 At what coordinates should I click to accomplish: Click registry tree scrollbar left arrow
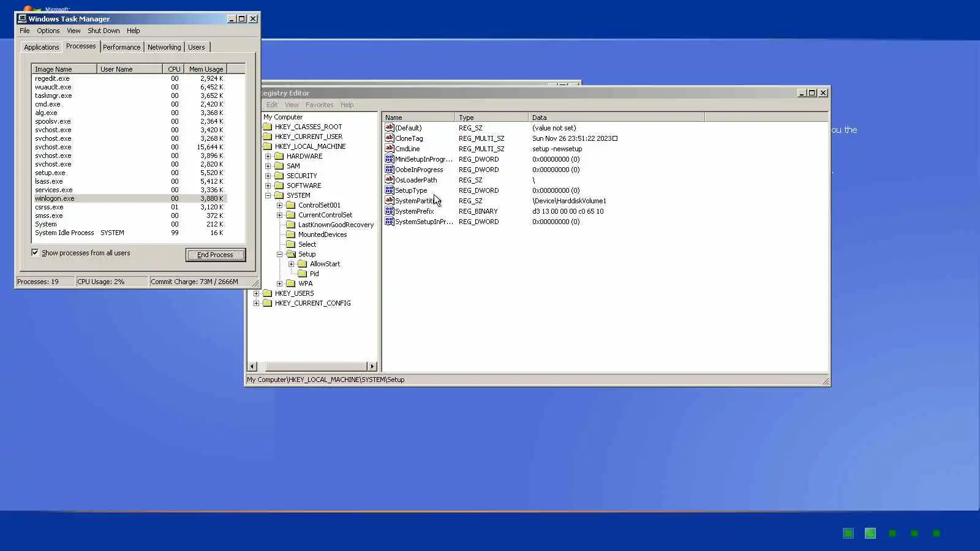[252, 366]
